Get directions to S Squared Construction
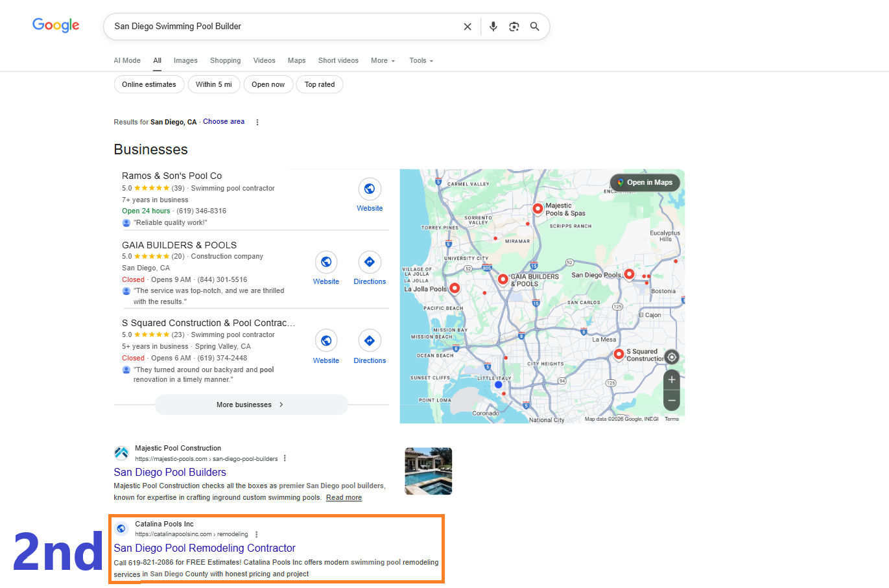This screenshot has height=588, width=889. pos(370,340)
